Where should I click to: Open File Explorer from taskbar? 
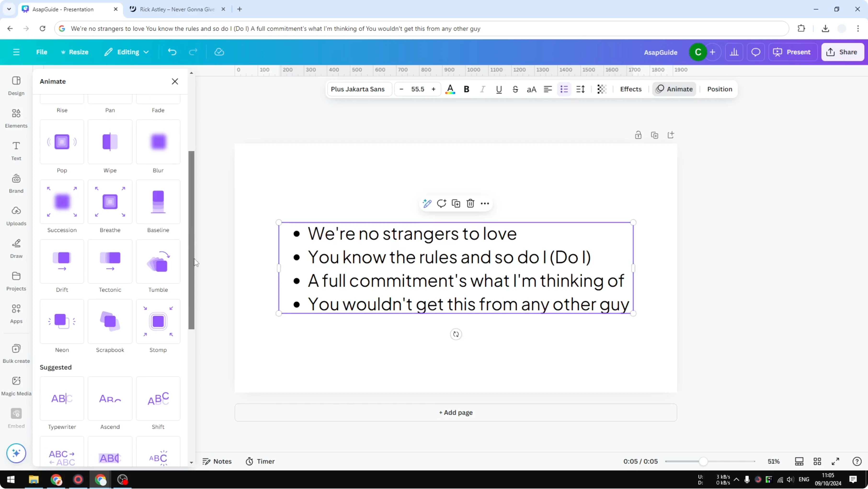tap(34, 480)
